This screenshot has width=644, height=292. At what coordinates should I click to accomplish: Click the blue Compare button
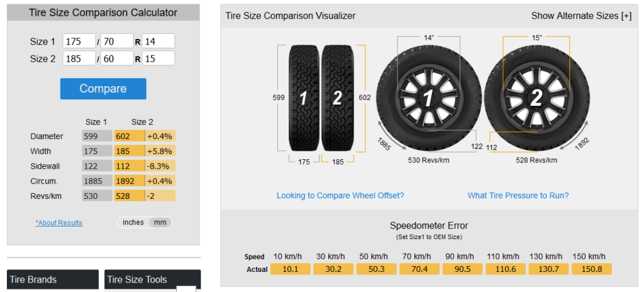(x=103, y=89)
